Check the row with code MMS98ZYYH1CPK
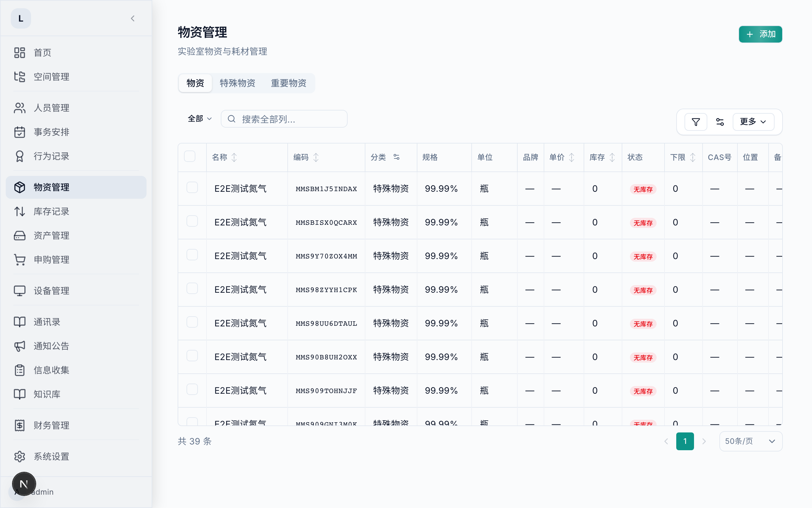The image size is (812, 508). tap(192, 288)
